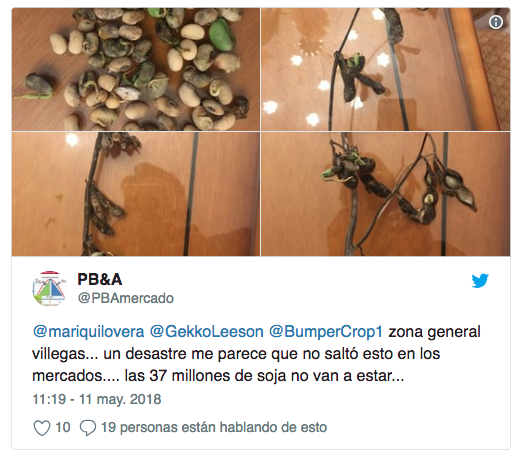Open the bottom-right open pods photo
Image resolution: width=521 pixels, height=451 pixels.
point(385,194)
